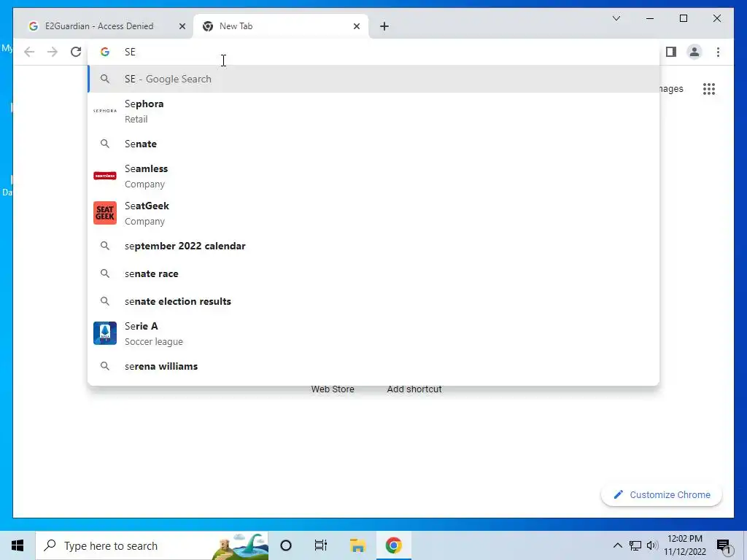Image resolution: width=747 pixels, height=560 pixels.
Task: Click the volume speaker icon in tray
Action: [652, 545]
